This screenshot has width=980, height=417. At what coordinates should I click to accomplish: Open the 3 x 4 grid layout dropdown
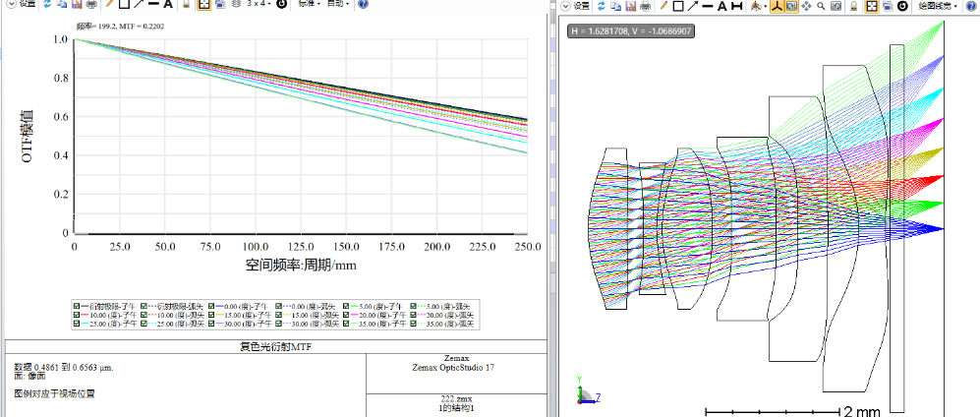click(259, 5)
